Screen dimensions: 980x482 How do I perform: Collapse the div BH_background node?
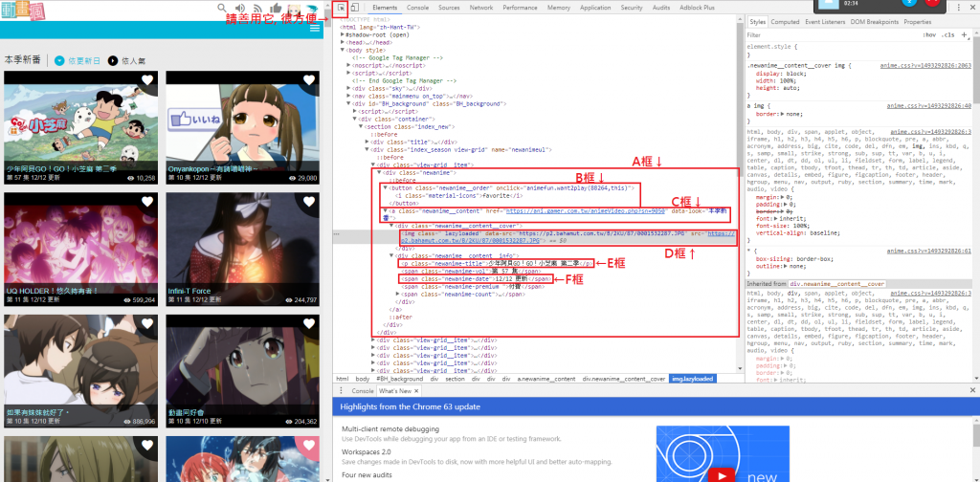point(348,103)
